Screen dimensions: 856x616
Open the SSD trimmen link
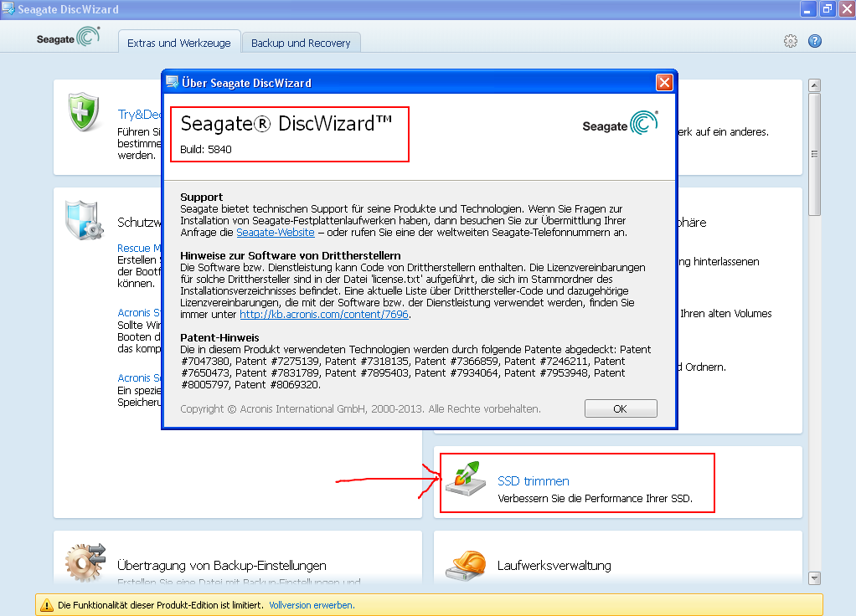pos(533,480)
